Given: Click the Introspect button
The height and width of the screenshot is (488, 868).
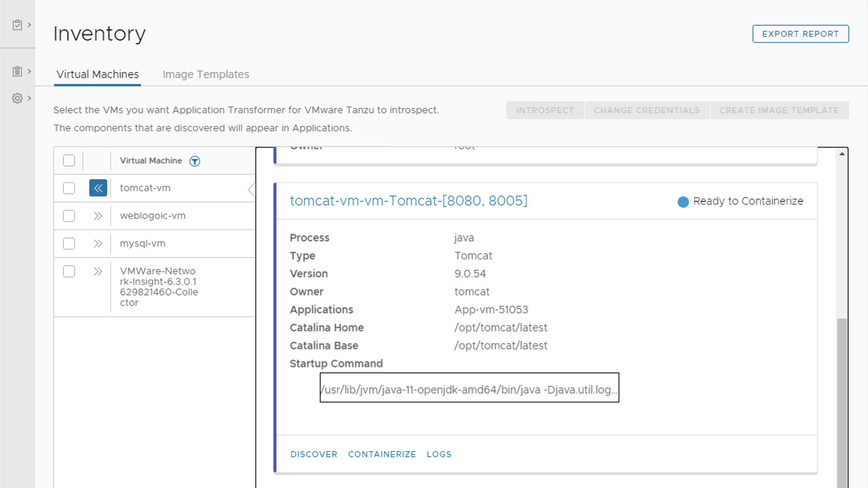Looking at the screenshot, I should [545, 110].
